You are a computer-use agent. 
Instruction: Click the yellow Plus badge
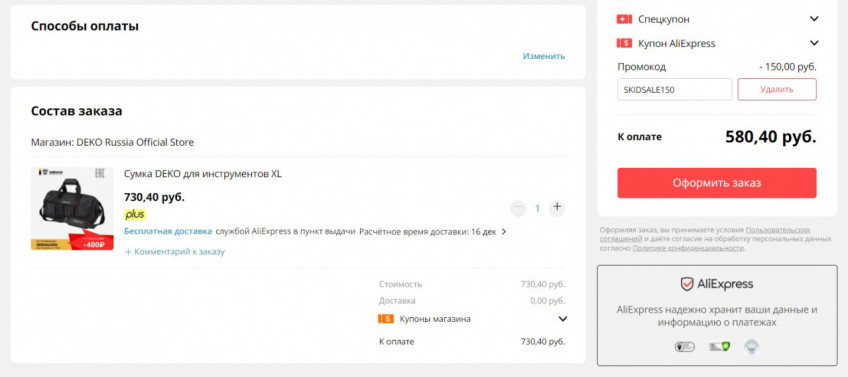pyautogui.click(x=135, y=215)
